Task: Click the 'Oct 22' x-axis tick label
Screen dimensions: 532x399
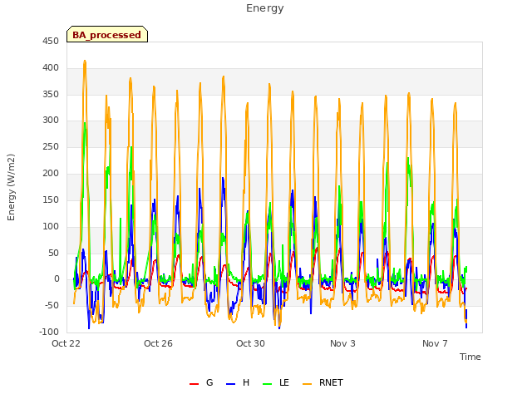Action: pyautogui.click(x=66, y=343)
